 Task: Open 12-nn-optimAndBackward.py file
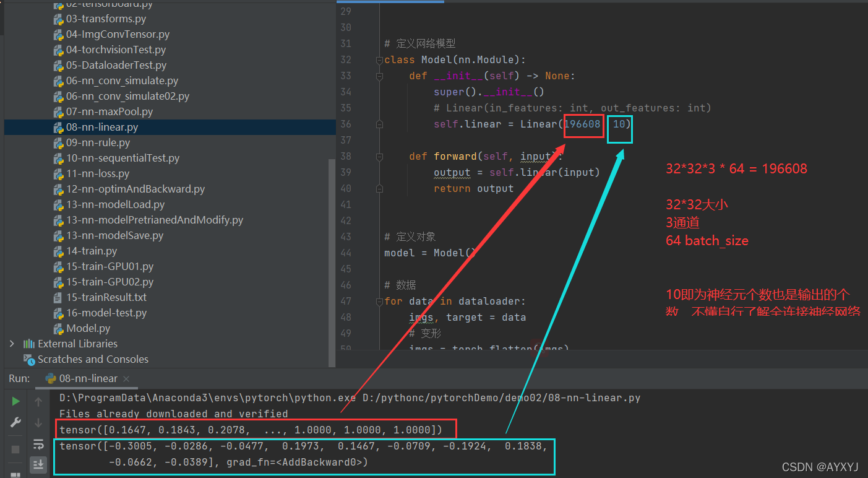pyautogui.click(x=135, y=189)
